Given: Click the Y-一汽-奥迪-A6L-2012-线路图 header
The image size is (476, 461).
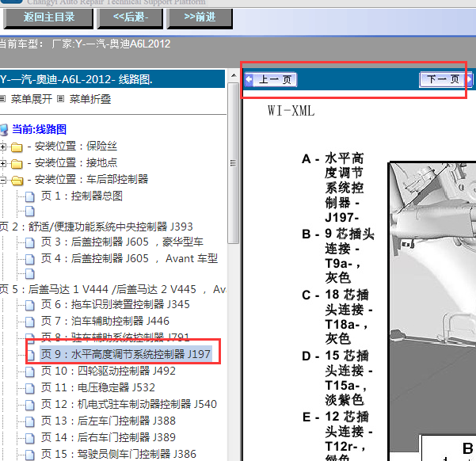Looking at the screenshot, I should 112,79.
